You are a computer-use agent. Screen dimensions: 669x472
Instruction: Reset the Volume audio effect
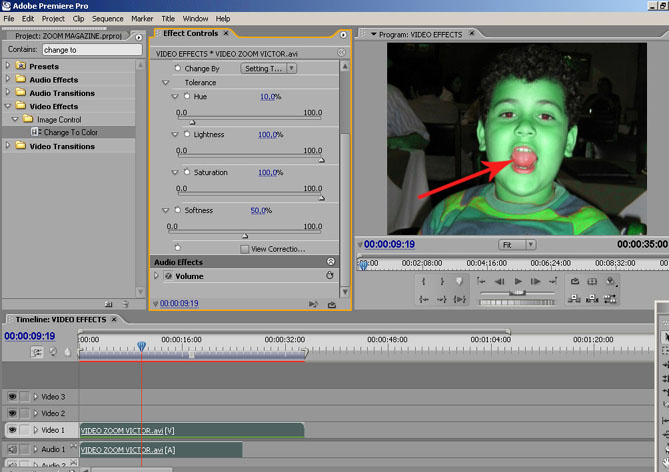329,275
